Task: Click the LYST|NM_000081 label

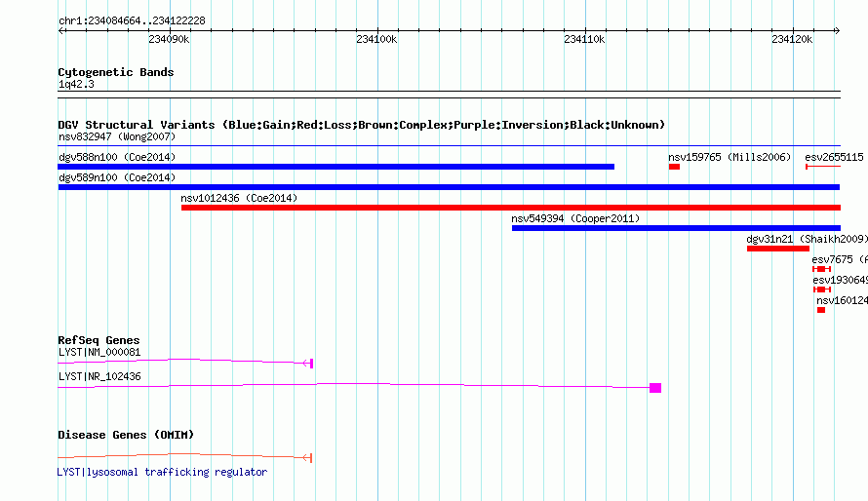Action: (99, 352)
